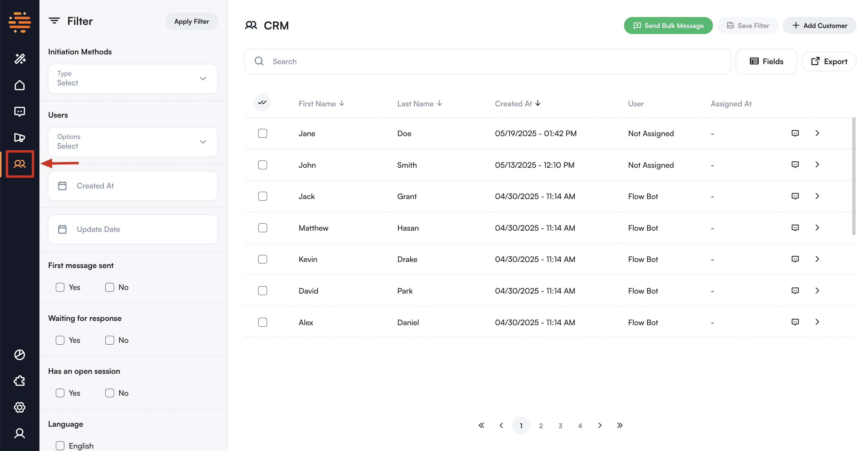Screen dimensions: 868x451
Task: Open settings gear in the sidebar
Action: click(x=19, y=407)
